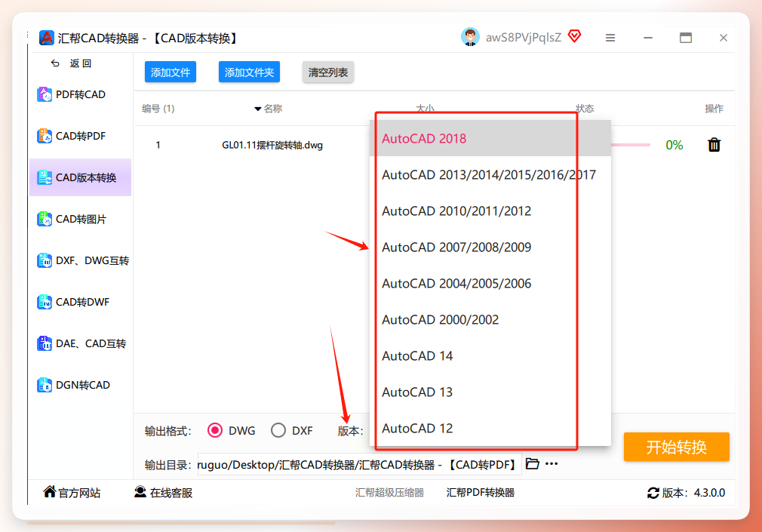Switch to CAD版本转换 tab
The image size is (762, 532).
click(x=80, y=177)
